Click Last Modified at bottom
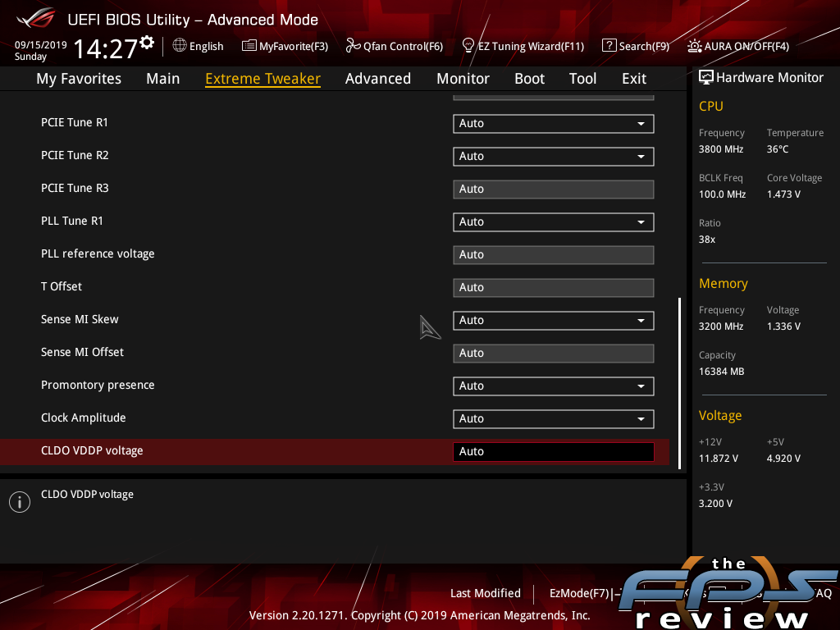840x630 pixels. (x=486, y=593)
